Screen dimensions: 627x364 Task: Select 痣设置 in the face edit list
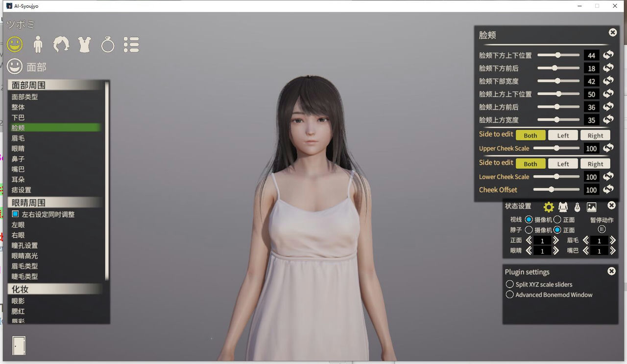22,190
